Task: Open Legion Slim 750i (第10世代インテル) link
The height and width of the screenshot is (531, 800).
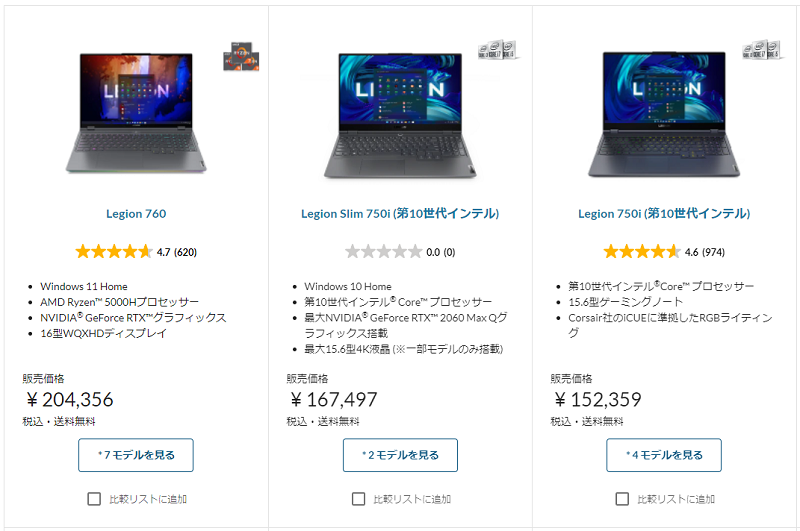Action: 400,214
